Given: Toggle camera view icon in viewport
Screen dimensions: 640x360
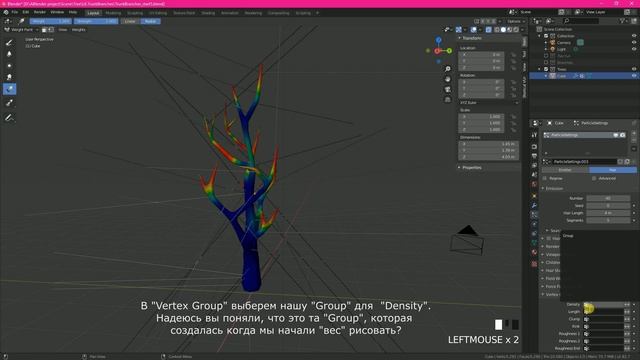Looking at the screenshot, I should click(448, 89).
